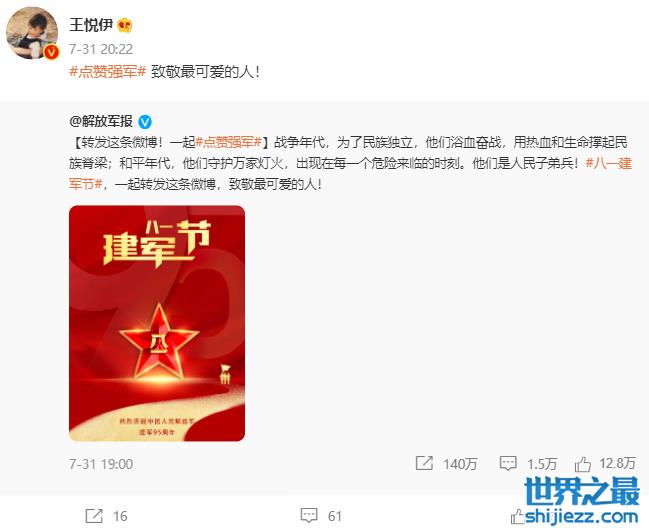649x531 pixels.
Task: Open the #点赞强军# hashtag in the top post
Action: tap(108, 72)
